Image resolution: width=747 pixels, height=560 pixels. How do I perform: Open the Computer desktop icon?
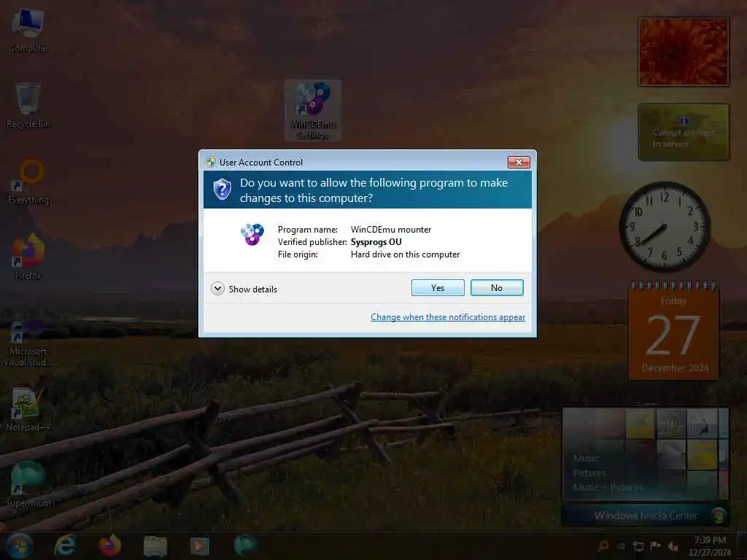(28, 31)
